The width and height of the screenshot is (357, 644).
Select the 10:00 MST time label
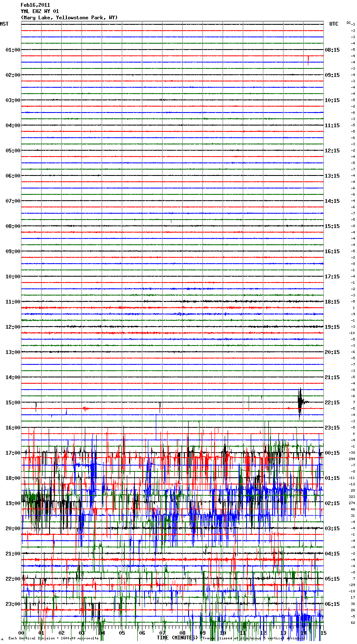tap(13, 277)
